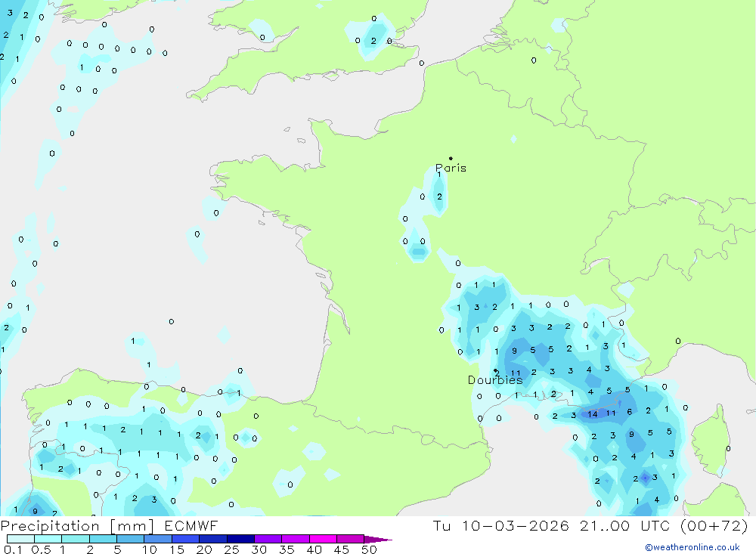
Task: Click the 20–25 mm legend color swatch
Action: coord(212,539)
